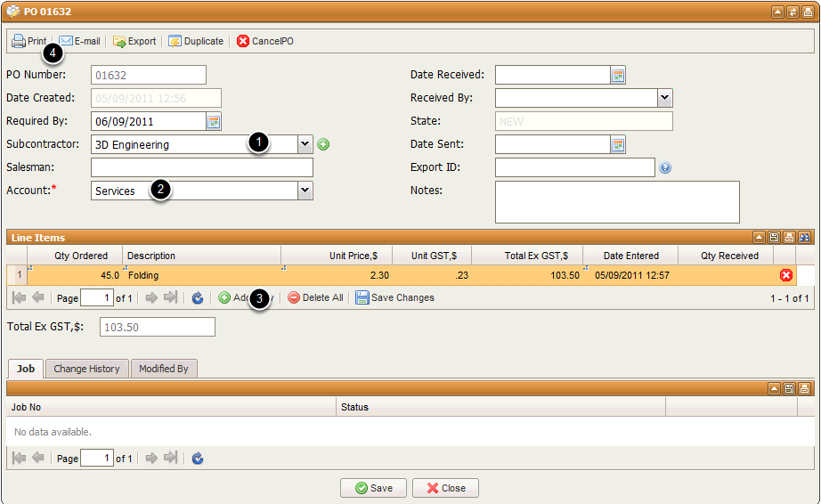Click the Print toolbar icon
821x504 pixels.
click(19, 41)
